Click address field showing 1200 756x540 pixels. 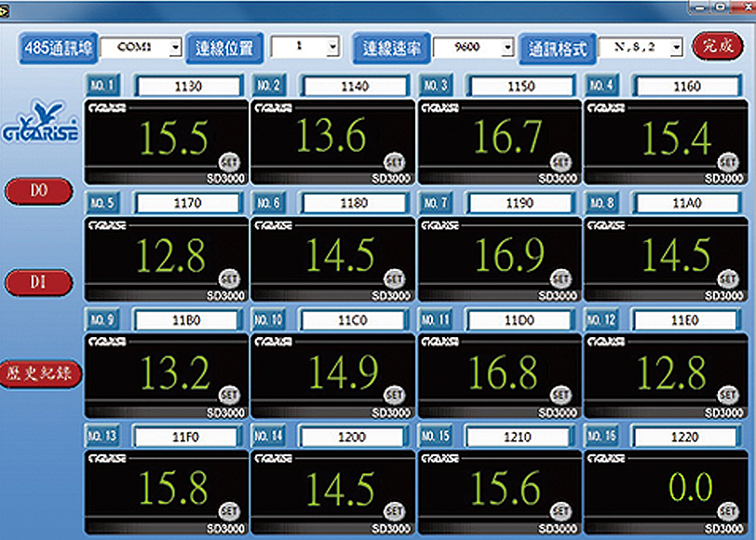(x=353, y=438)
